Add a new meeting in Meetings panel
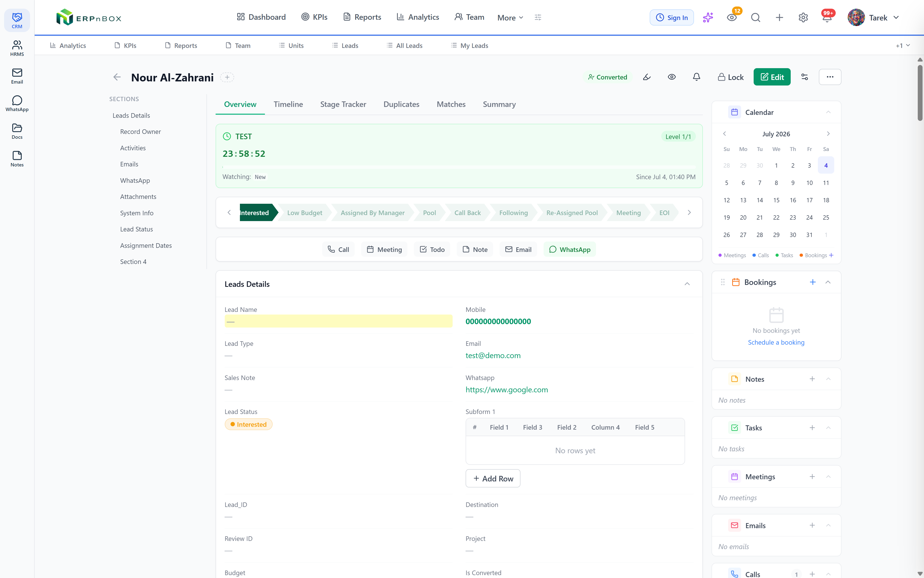 pyautogui.click(x=812, y=477)
